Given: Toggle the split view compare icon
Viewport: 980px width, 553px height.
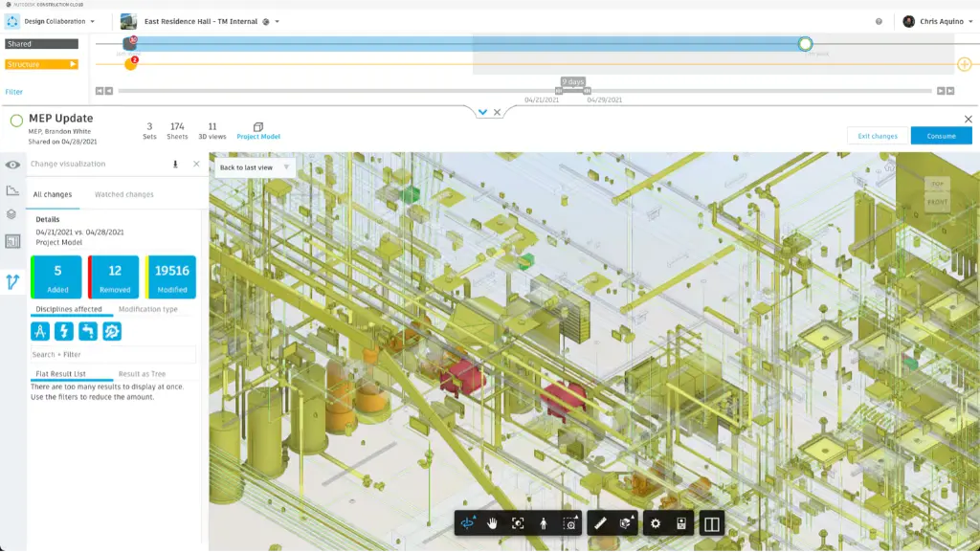Looking at the screenshot, I should 712,523.
